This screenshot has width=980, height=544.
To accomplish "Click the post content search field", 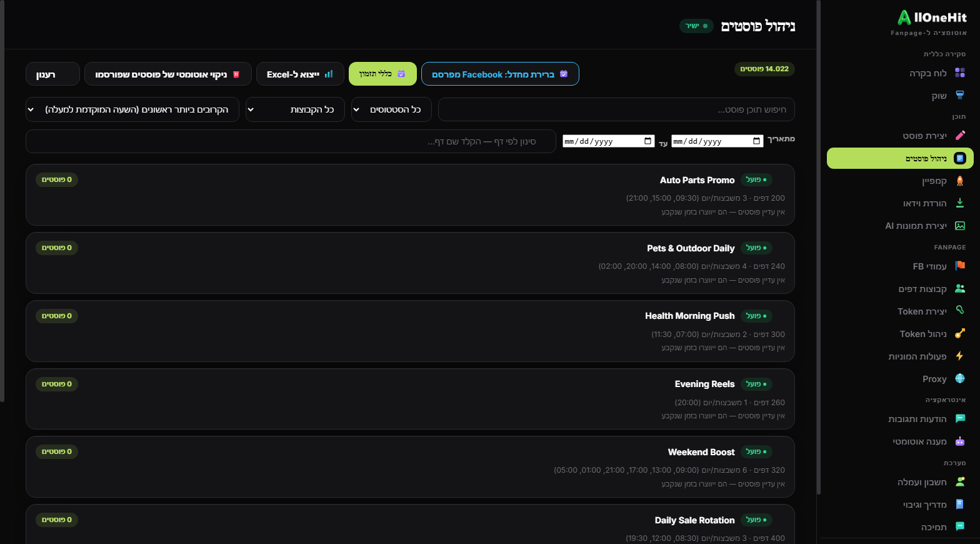I will coord(616,109).
